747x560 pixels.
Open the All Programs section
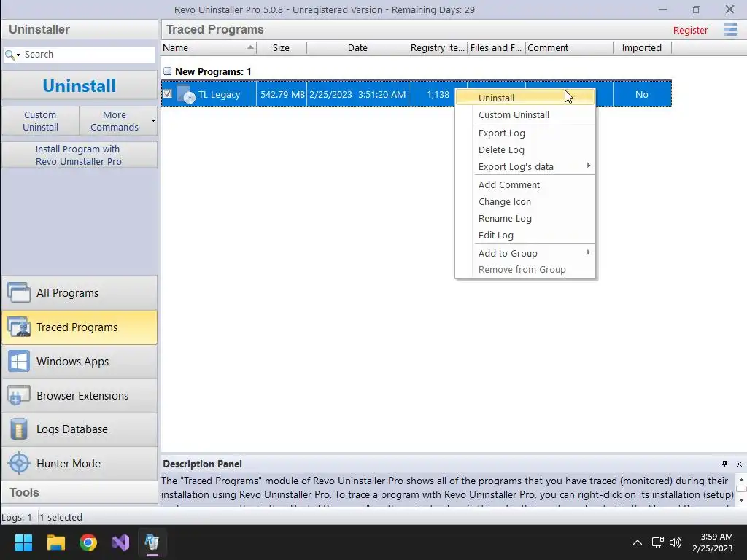(79, 293)
